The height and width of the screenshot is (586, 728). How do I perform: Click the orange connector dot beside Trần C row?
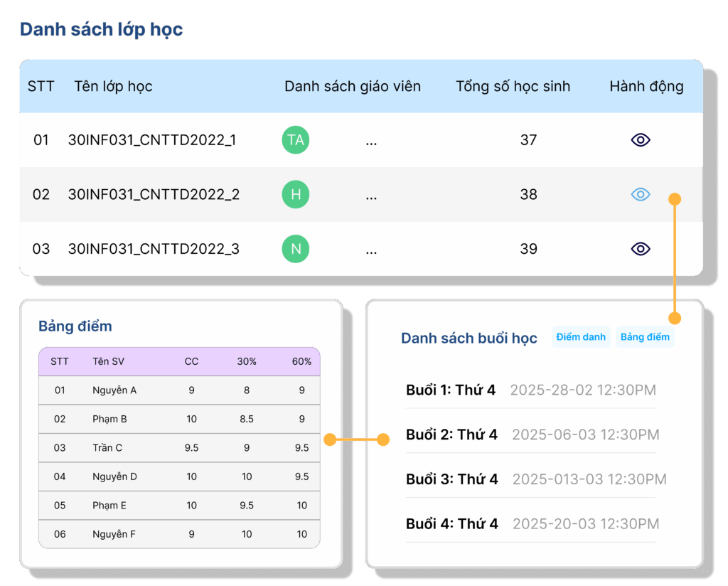tap(329, 440)
